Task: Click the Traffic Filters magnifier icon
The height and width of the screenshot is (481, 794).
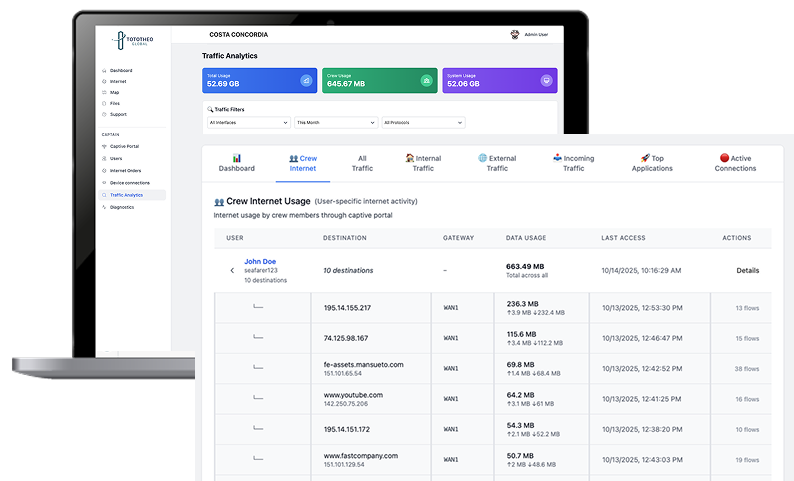Action: tap(210, 109)
